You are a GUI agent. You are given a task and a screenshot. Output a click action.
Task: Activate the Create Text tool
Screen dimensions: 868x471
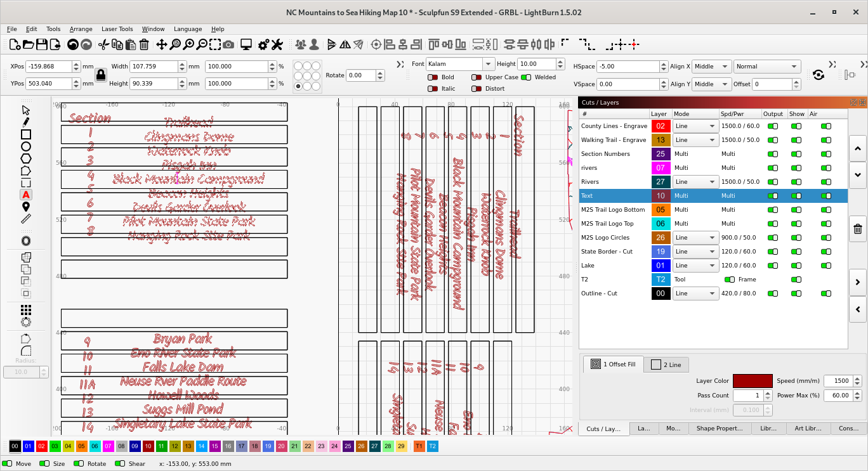point(26,195)
